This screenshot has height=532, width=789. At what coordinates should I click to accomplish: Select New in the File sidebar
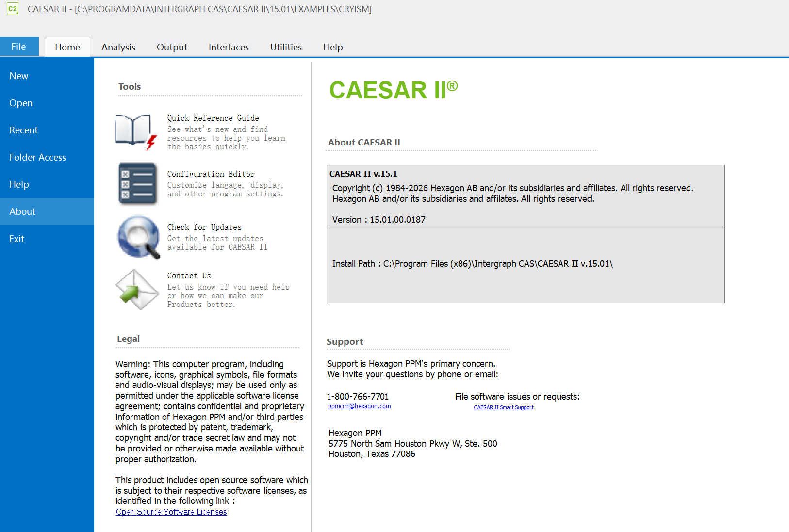[x=47, y=76]
